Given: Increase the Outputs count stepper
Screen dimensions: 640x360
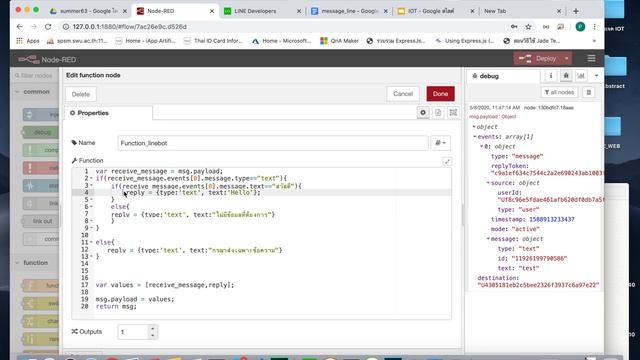Looking at the screenshot, I should tap(153, 329).
